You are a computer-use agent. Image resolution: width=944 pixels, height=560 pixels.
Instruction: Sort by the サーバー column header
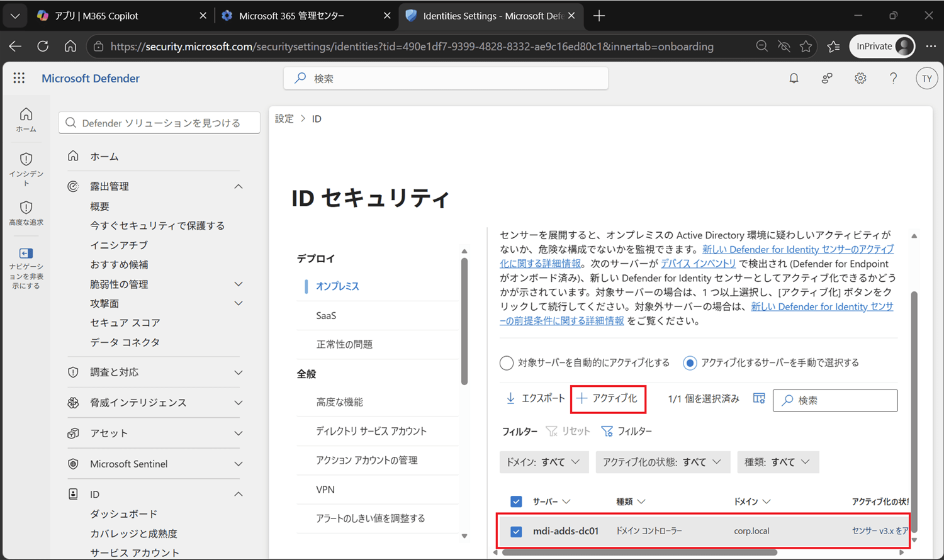coord(552,501)
